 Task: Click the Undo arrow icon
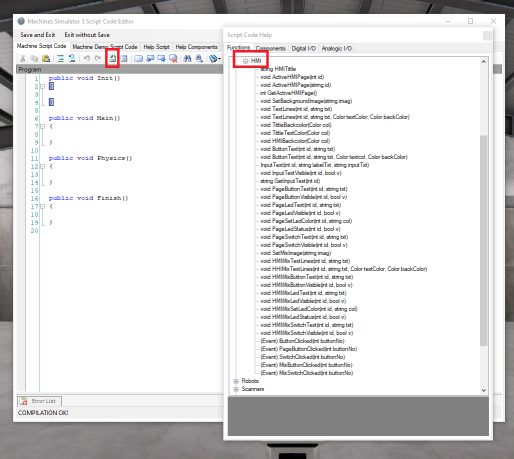87,59
